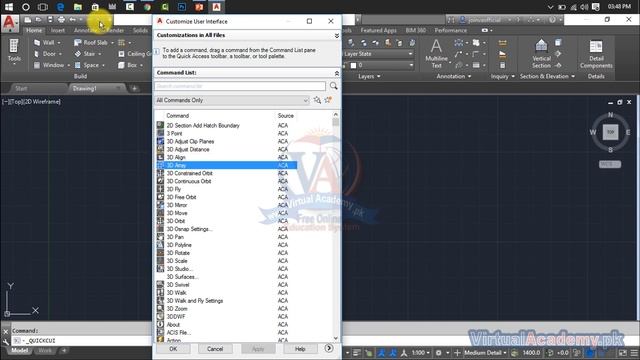Open the All Commands Only filter dropdown

(232, 100)
